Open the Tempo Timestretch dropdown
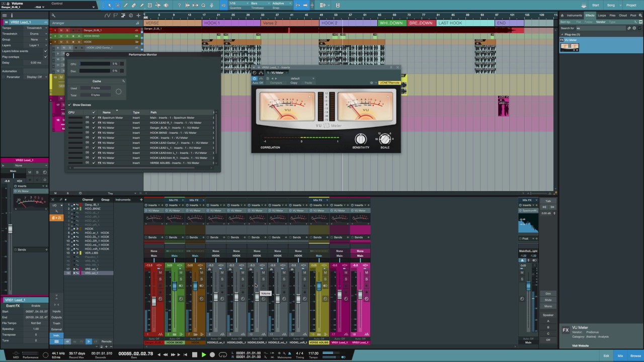Image resolution: width=644 pixels, height=362 pixels. [35, 28]
